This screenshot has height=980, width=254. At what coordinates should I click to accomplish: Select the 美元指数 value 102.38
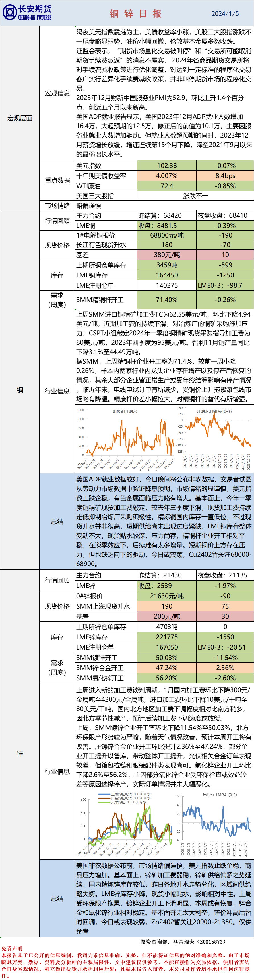click(x=167, y=166)
